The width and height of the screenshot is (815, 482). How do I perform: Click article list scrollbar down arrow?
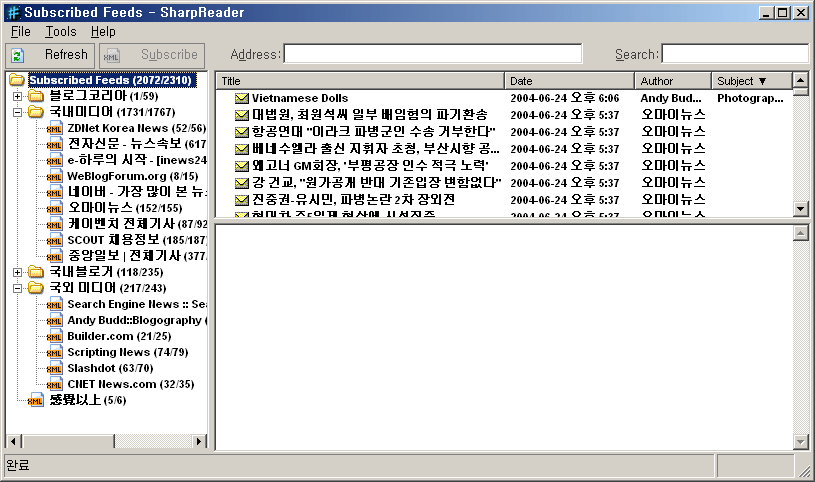(x=800, y=209)
